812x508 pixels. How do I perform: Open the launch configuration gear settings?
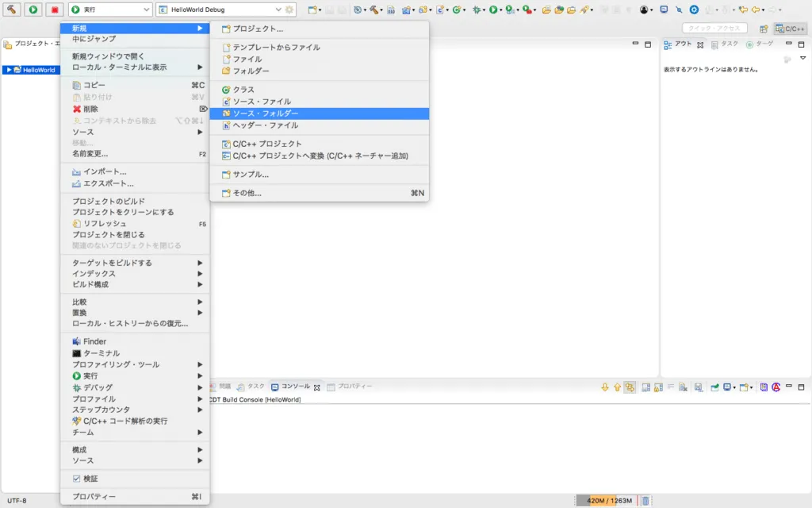pos(289,10)
